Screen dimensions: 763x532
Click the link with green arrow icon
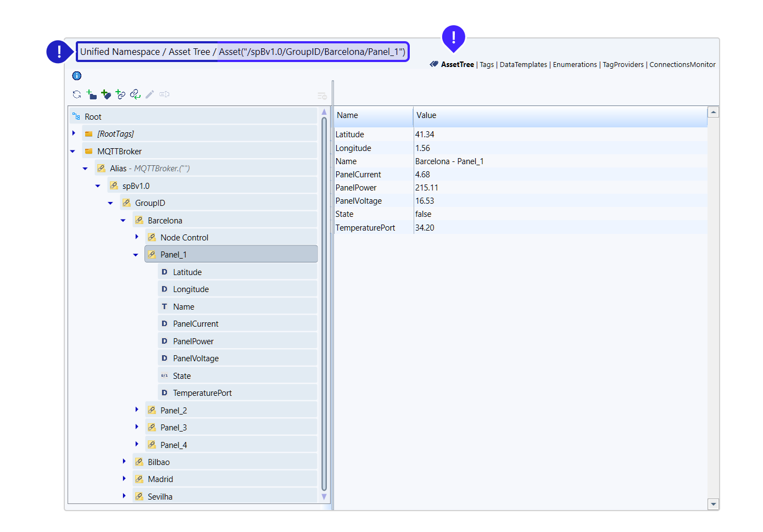coord(135,94)
